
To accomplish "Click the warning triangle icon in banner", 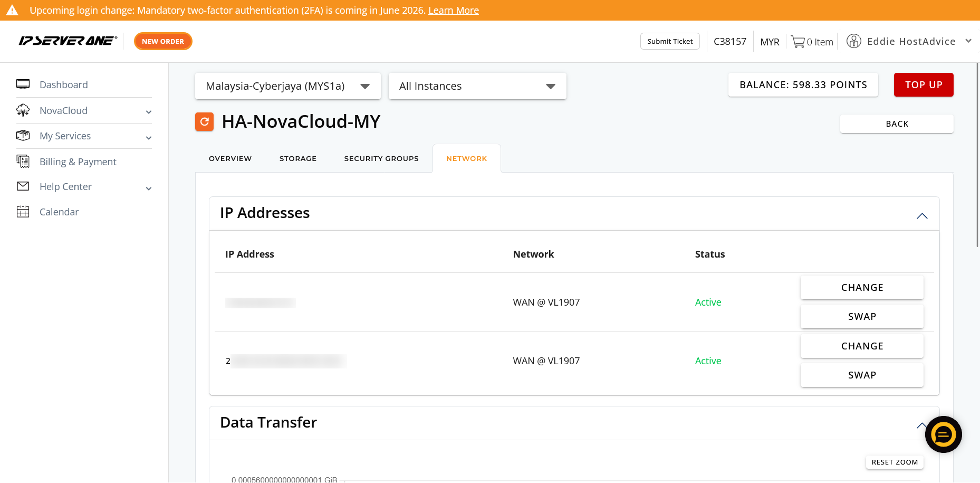I will pos(12,10).
